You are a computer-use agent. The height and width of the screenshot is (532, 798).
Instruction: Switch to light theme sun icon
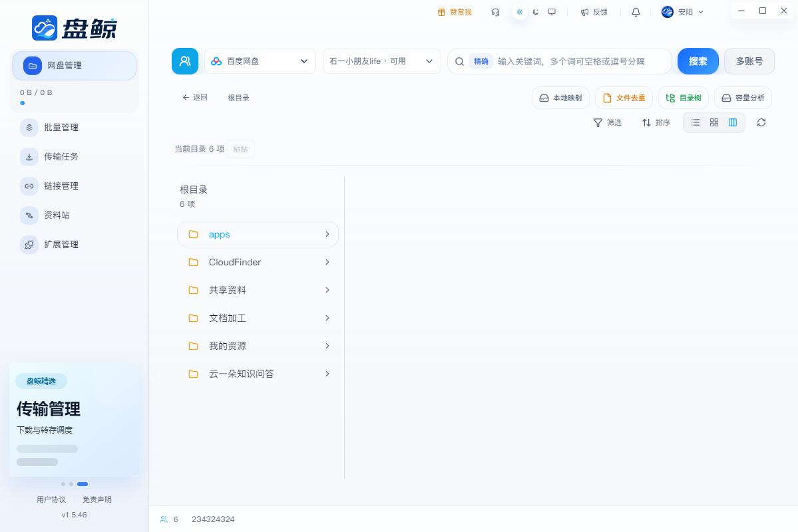(520, 12)
